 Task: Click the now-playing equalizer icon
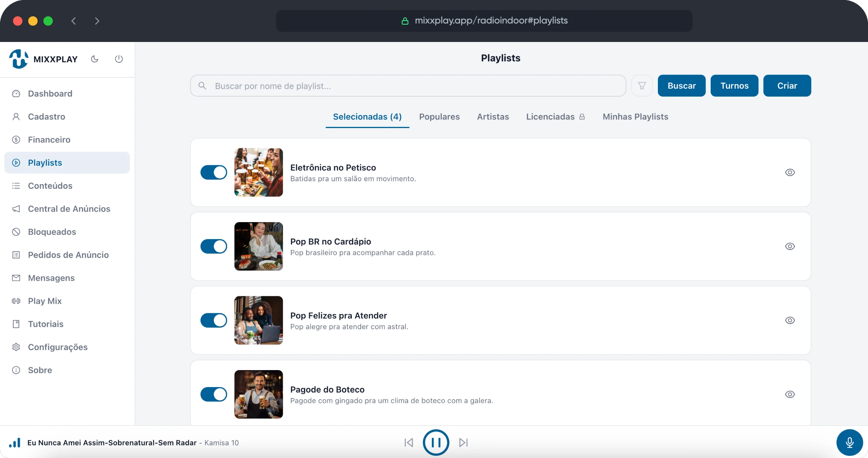(15, 442)
